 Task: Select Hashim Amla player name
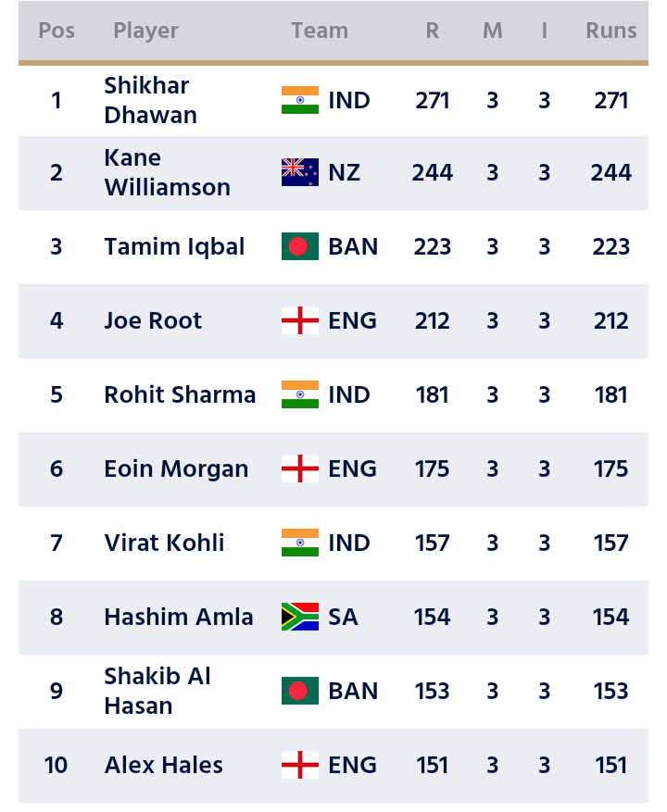178,617
